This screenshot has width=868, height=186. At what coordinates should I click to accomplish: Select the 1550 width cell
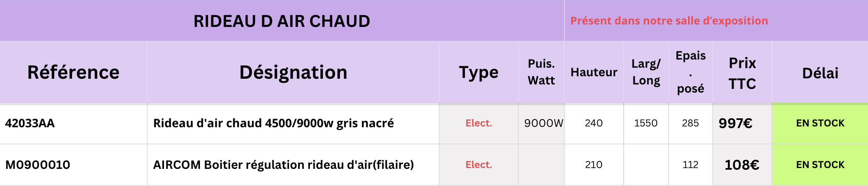point(646,123)
